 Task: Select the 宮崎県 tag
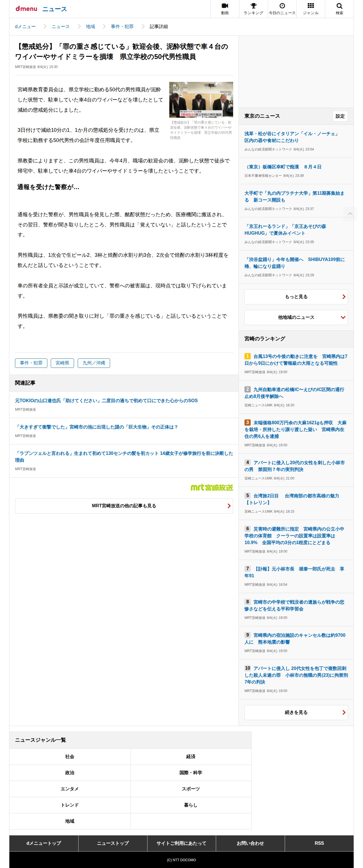(x=62, y=363)
